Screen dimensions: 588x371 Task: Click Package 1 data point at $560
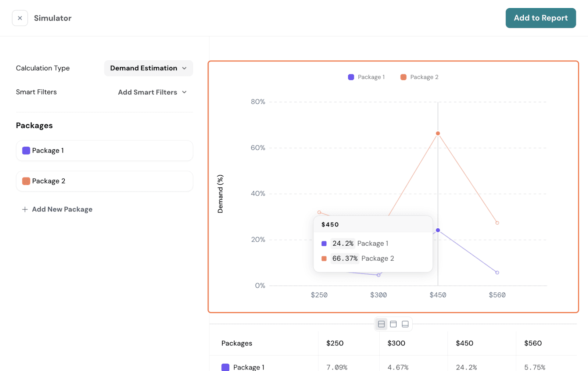click(497, 272)
